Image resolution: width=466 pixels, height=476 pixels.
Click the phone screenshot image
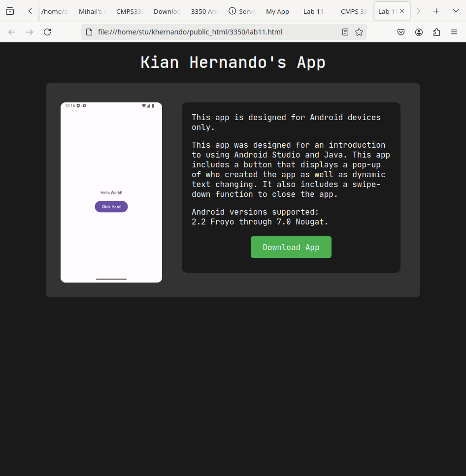click(x=111, y=148)
